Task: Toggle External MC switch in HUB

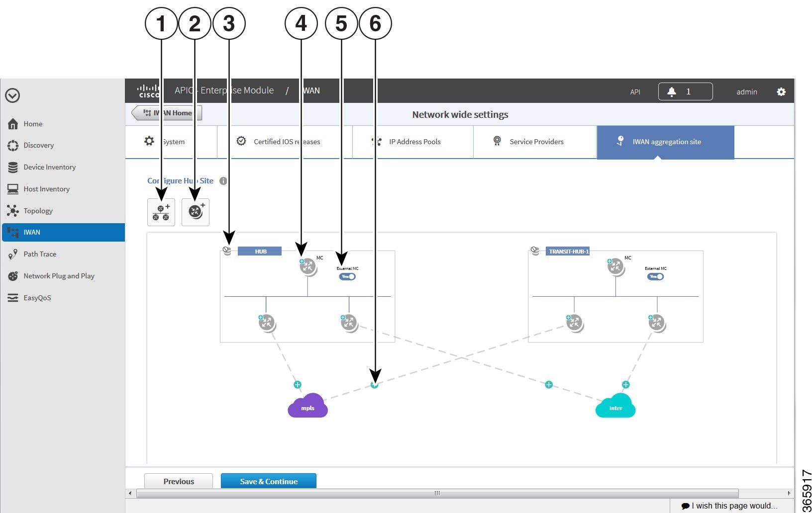Action: pyautogui.click(x=347, y=277)
